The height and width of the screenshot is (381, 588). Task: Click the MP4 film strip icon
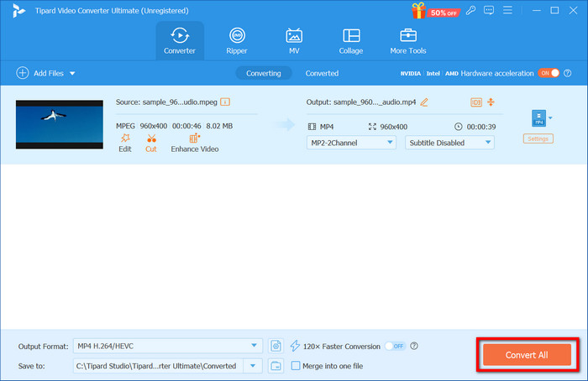pos(312,127)
